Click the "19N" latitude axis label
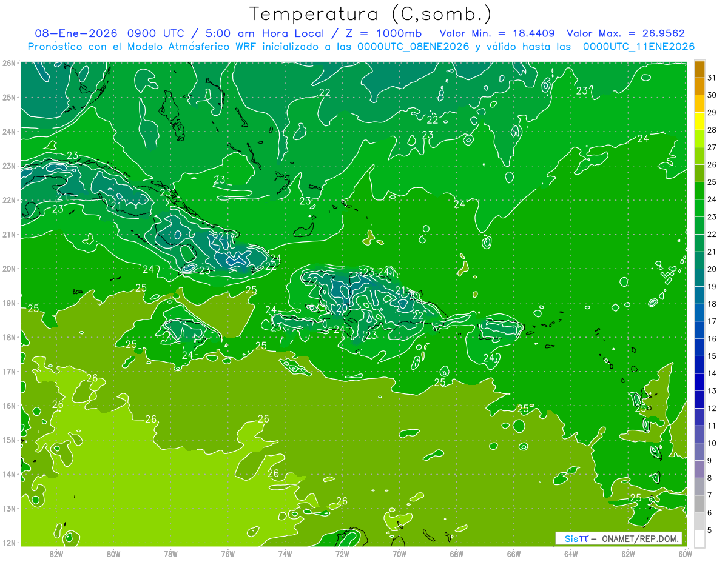Viewport: 728px width, 562px height. 8,303
